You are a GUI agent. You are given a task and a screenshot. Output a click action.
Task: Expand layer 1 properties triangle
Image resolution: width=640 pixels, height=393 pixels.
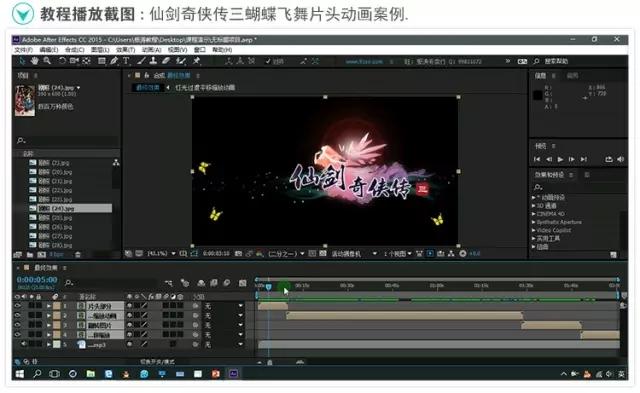tap(49, 306)
